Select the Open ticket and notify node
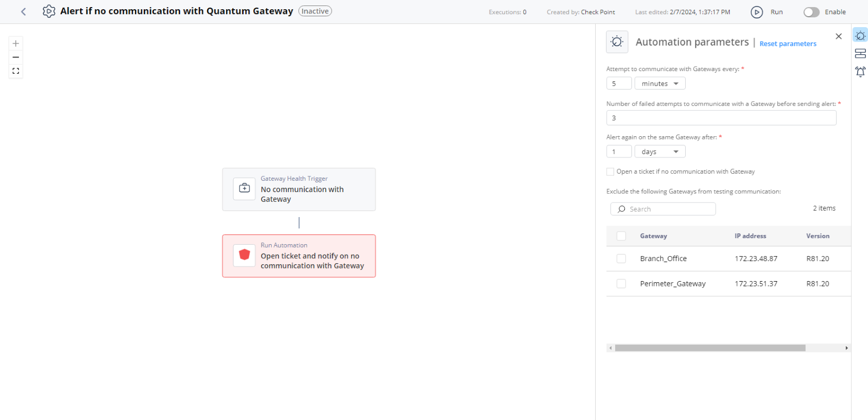The width and height of the screenshot is (868, 420). tap(299, 256)
